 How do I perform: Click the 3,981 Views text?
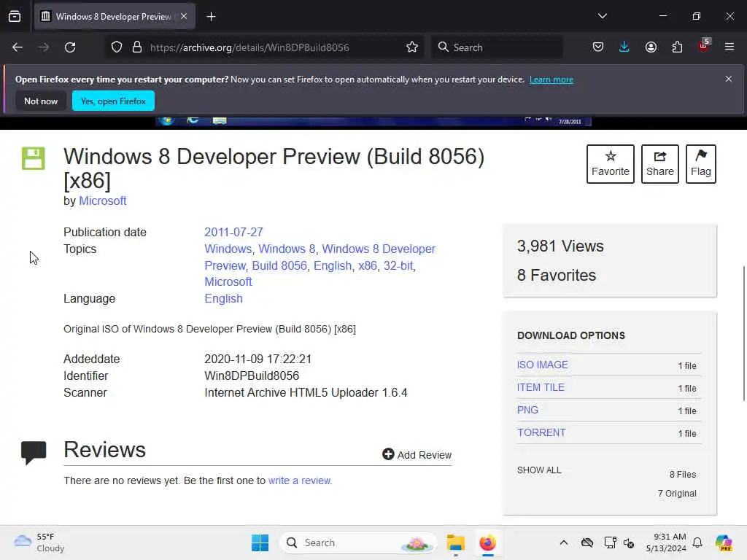pyautogui.click(x=560, y=246)
